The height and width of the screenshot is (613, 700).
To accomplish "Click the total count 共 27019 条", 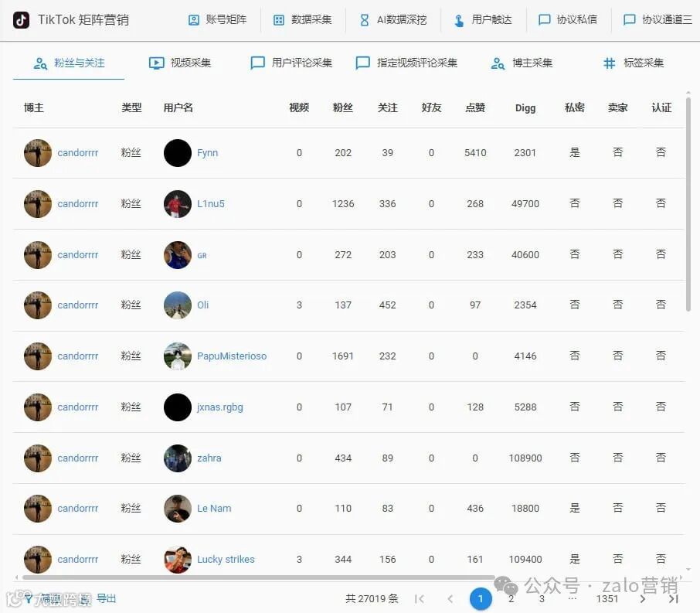I will click(372, 599).
